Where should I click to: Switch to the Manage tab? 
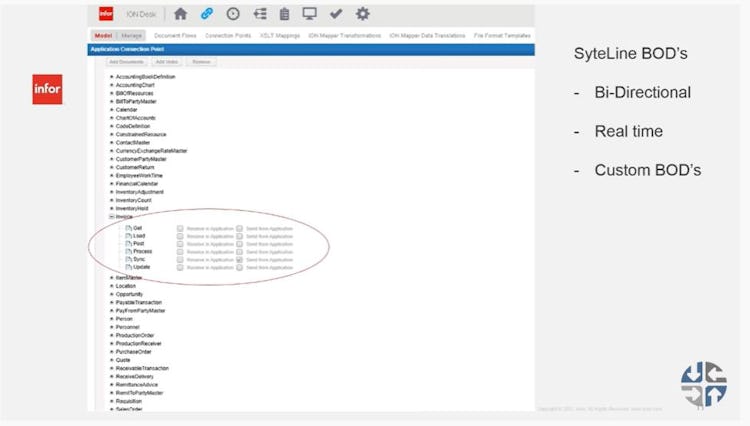pyautogui.click(x=132, y=35)
